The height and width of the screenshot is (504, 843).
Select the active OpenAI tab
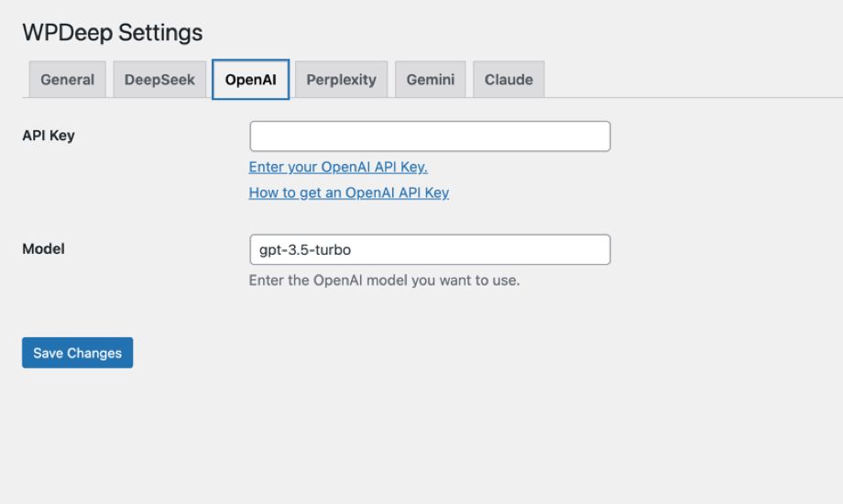pos(250,80)
